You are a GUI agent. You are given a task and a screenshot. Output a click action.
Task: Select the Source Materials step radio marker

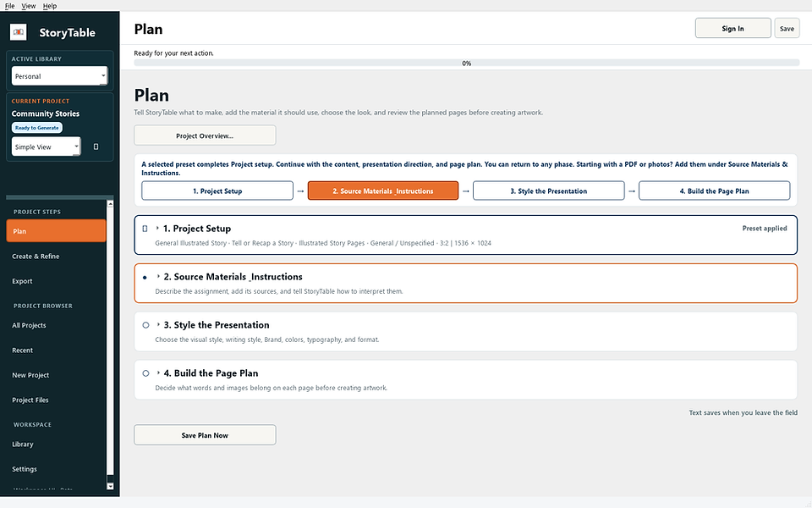click(145, 278)
